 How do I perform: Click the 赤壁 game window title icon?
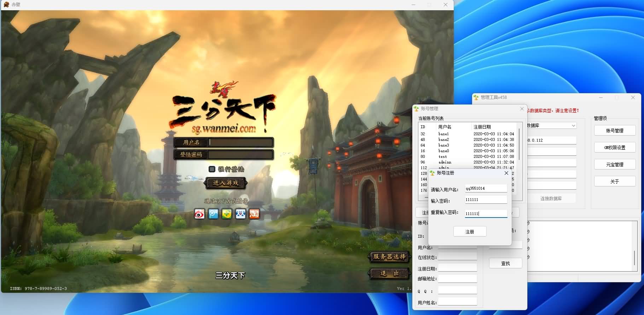pyautogui.click(x=6, y=5)
